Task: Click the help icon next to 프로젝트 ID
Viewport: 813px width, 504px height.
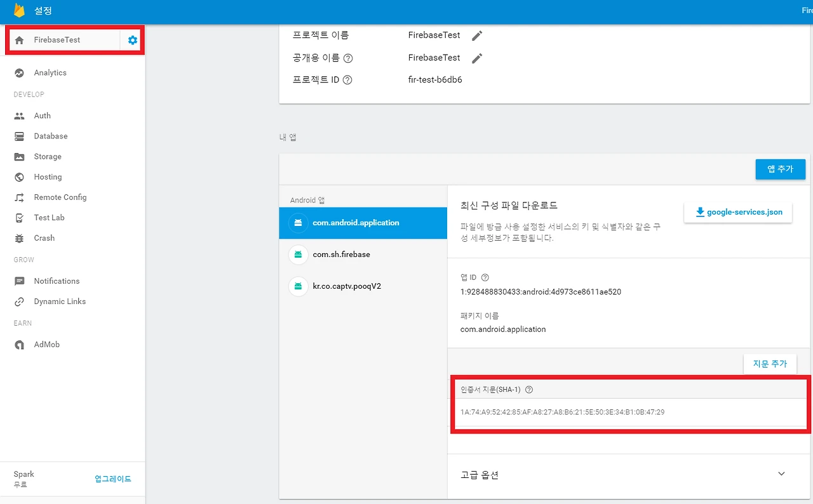Action: pos(347,80)
